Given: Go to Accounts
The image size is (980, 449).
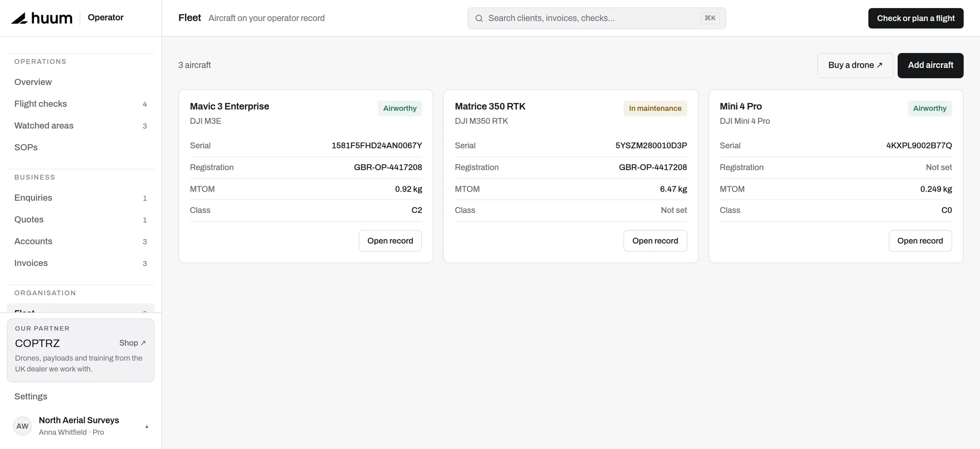Looking at the screenshot, I should [x=81, y=241].
